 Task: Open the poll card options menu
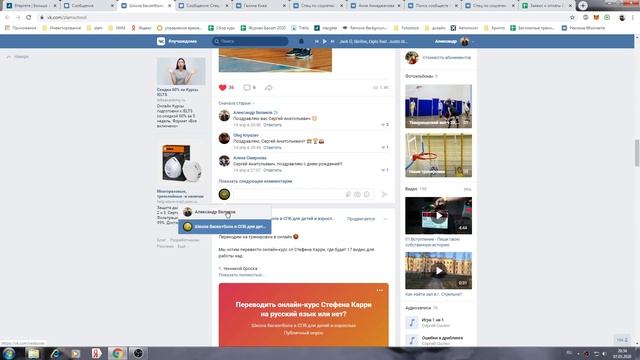coord(380,290)
